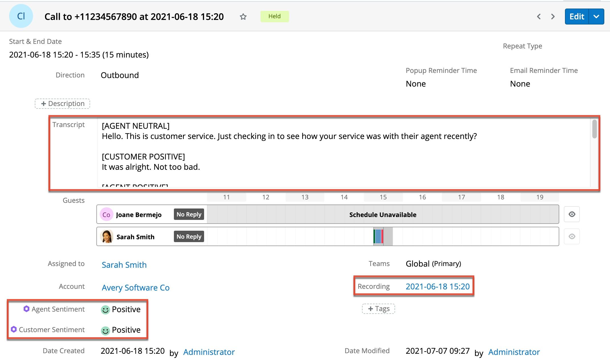Click the Cl call module avatar

coord(21,16)
